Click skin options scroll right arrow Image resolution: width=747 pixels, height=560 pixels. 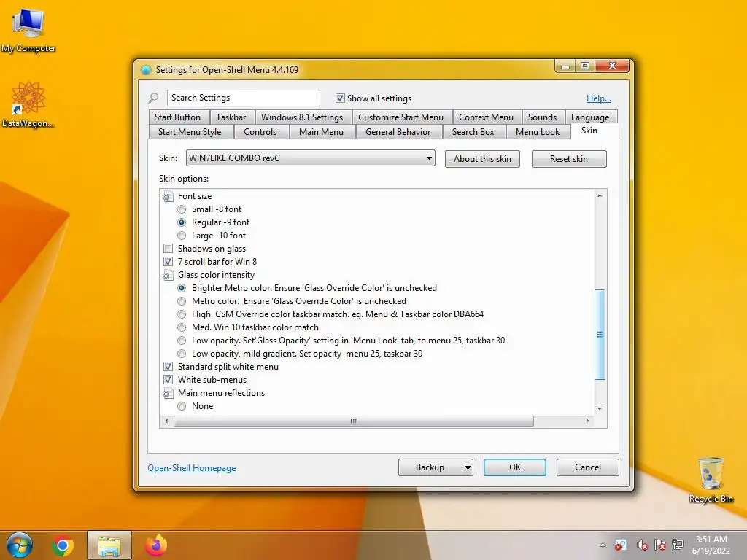[x=587, y=421]
